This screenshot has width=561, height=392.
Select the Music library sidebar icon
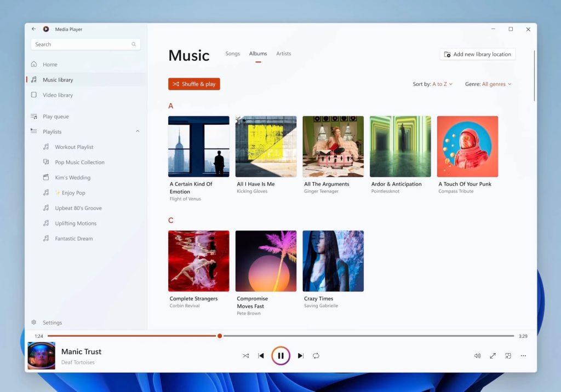[x=34, y=79]
